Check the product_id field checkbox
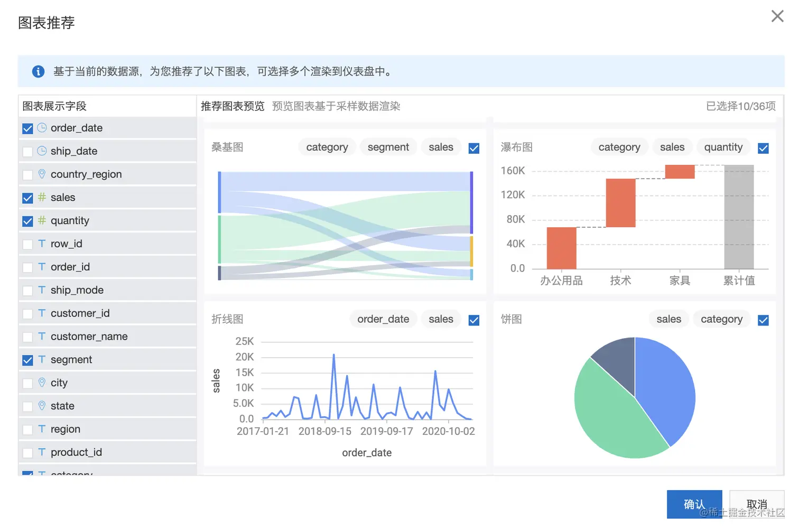Screen dimensions: 799x532 pos(27,453)
